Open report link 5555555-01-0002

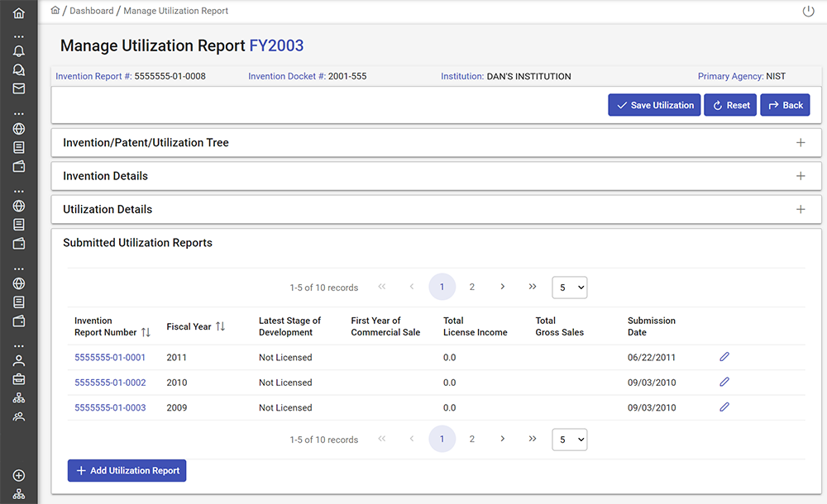tap(110, 383)
